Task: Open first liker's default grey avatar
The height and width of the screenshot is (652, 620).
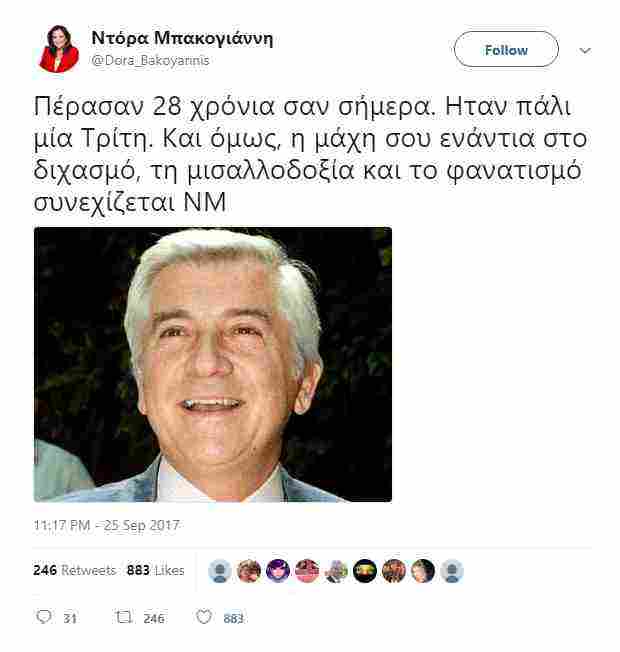Action: click(220, 571)
